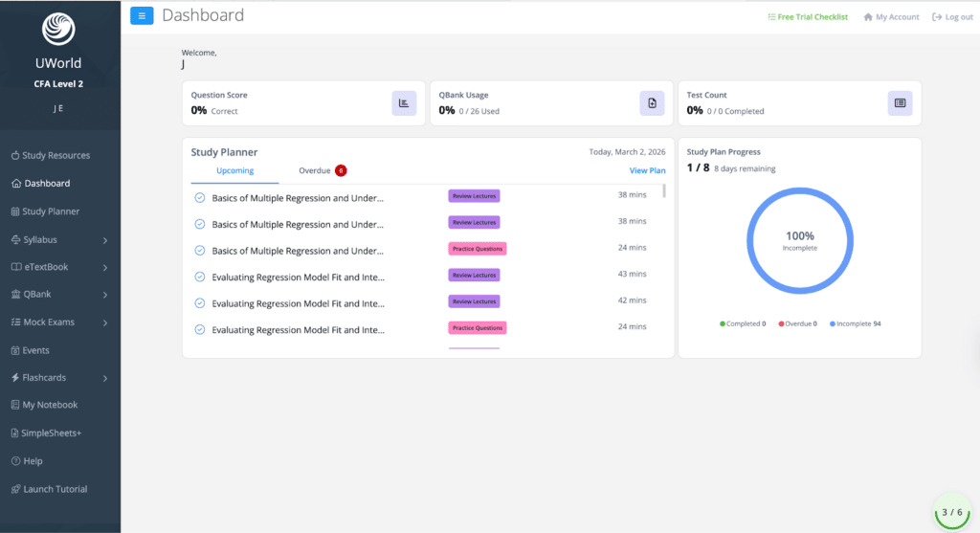980x533 pixels.
Task: Expand the QBank sidebar section
Action: 104,295
